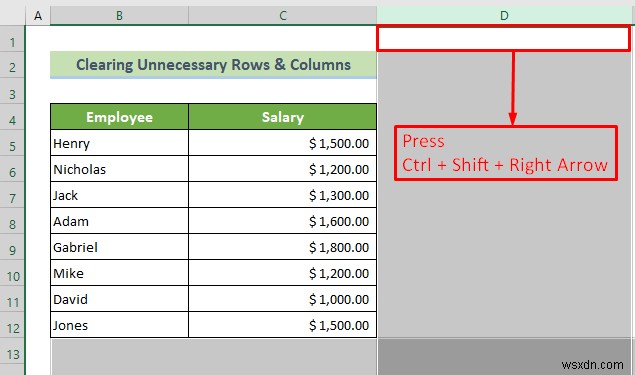Select David's salary cell $ 1,000.00

(283, 299)
